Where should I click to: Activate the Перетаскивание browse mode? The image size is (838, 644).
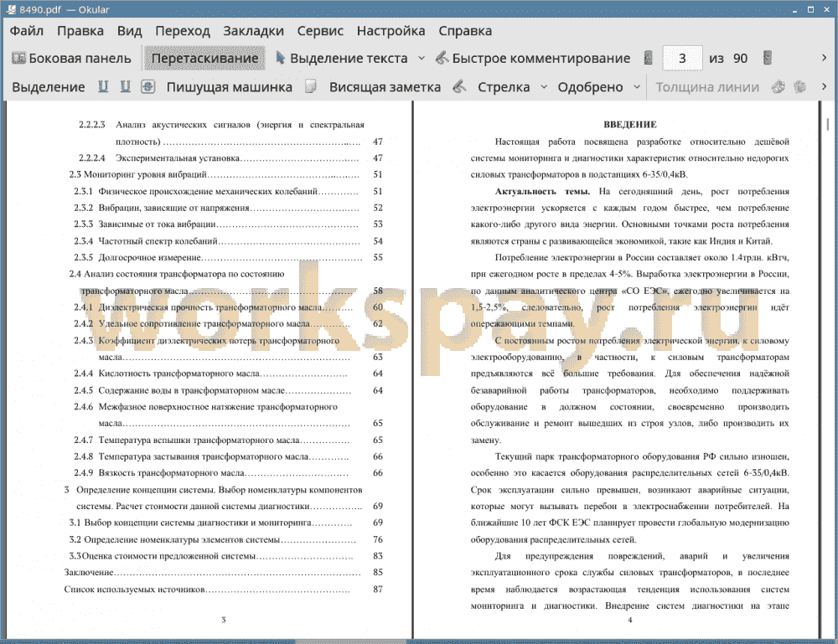click(204, 59)
